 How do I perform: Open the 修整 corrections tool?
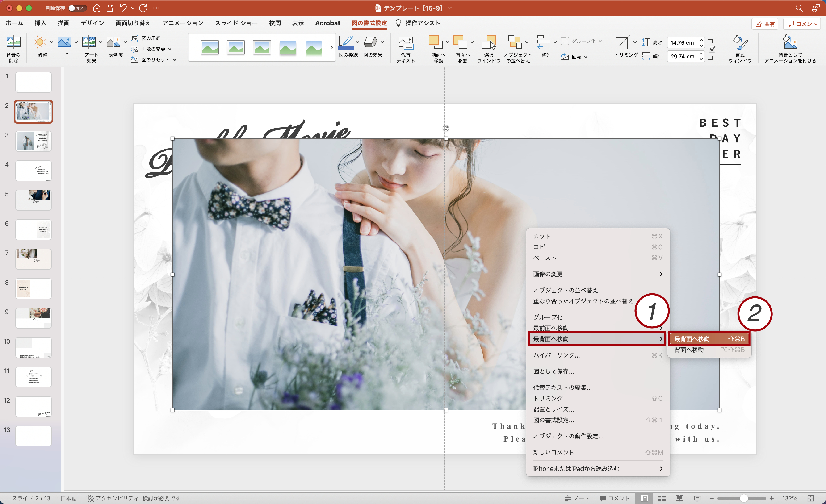pyautogui.click(x=40, y=42)
